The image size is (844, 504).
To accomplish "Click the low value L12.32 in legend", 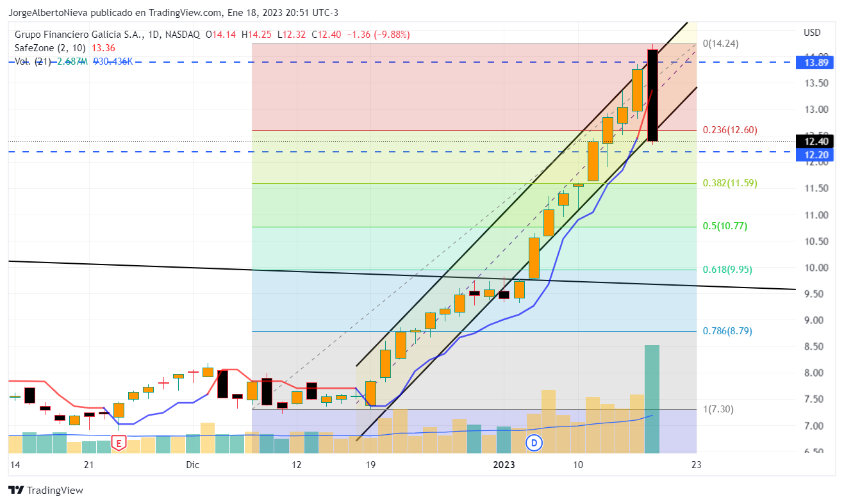I will (x=293, y=35).
